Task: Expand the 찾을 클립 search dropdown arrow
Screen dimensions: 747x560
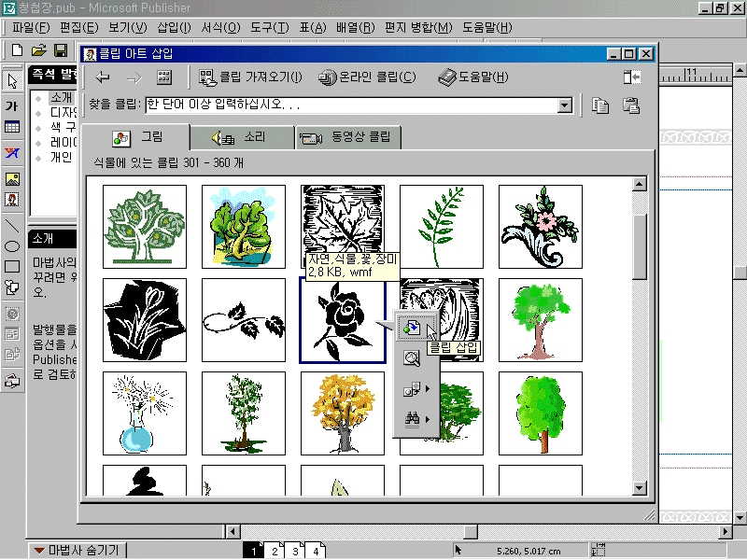Action: [565, 105]
